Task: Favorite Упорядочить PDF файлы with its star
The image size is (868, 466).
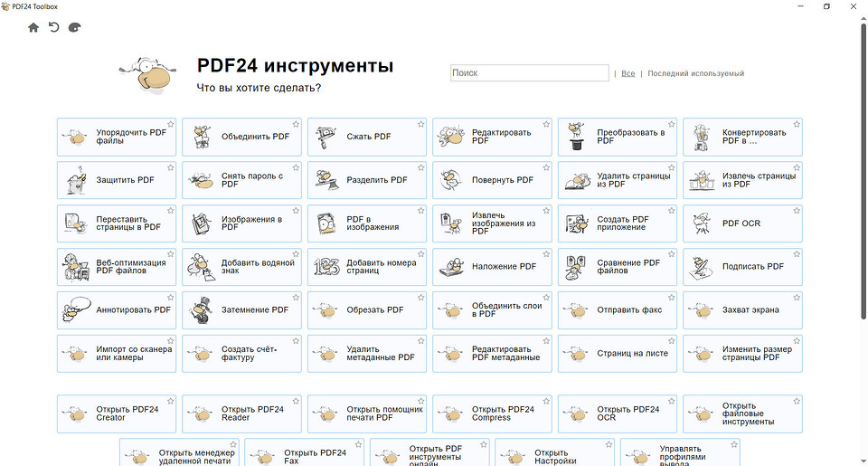Action: 171,124
